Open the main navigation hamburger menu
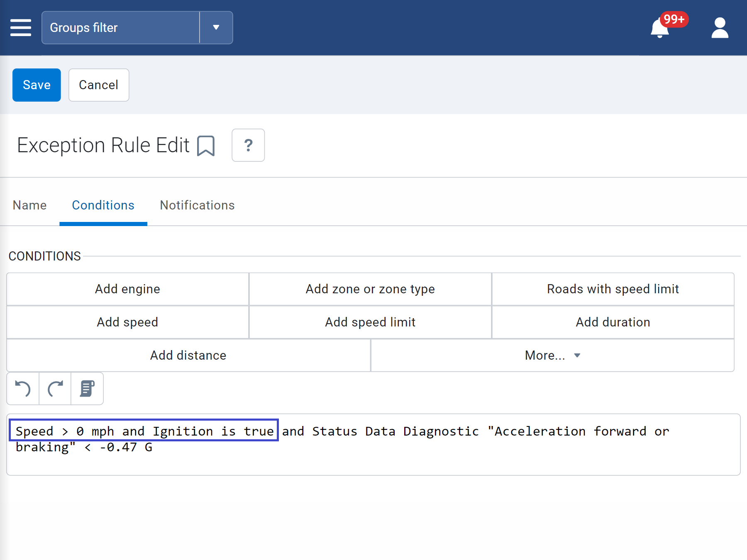This screenshot has width=747, height=560. tap(21, 28)
